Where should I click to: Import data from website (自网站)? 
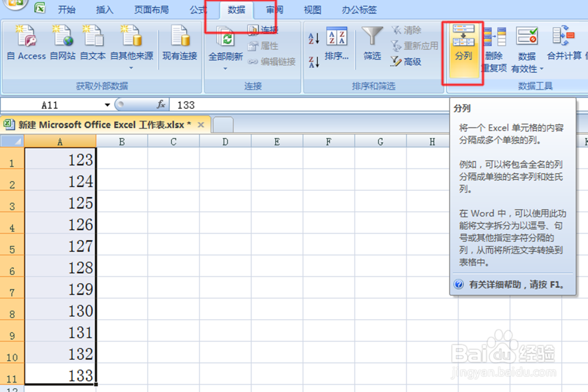pos(63,43)
